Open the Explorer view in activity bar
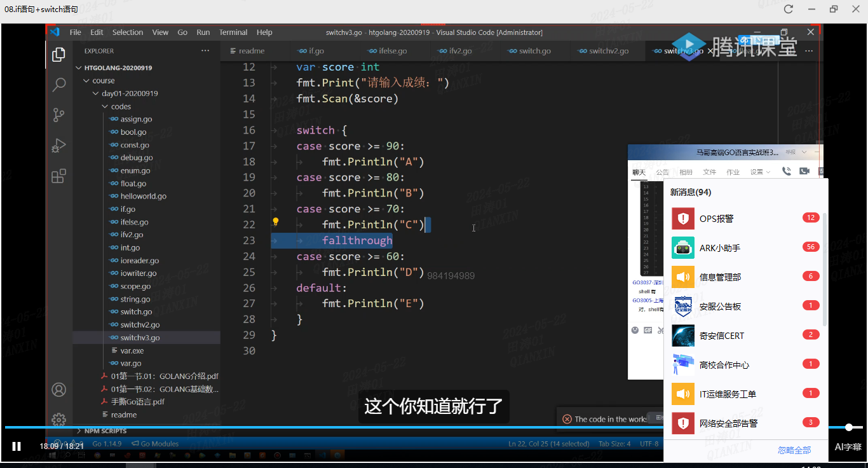The height and width of the screenshot is (468, 868). [x=58, y=55]
